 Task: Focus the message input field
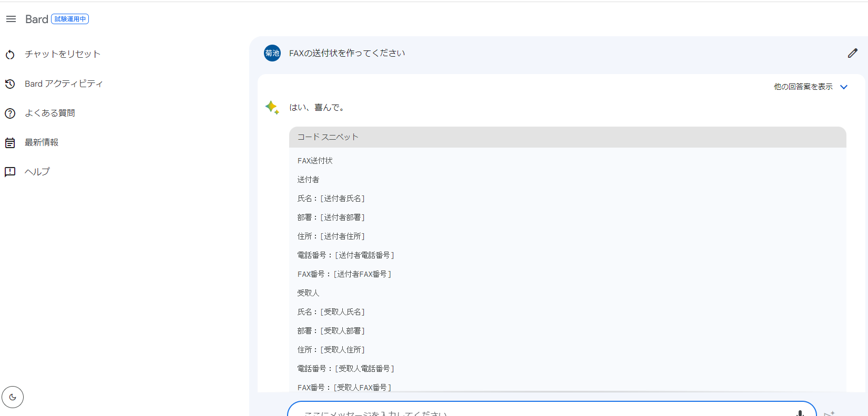[542, 412]
